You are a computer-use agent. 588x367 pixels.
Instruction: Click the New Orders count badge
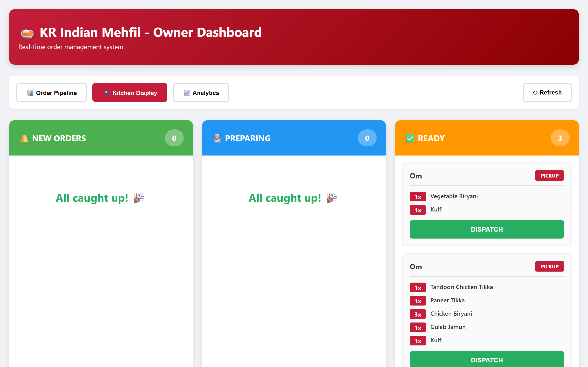[x=174, y=138]
